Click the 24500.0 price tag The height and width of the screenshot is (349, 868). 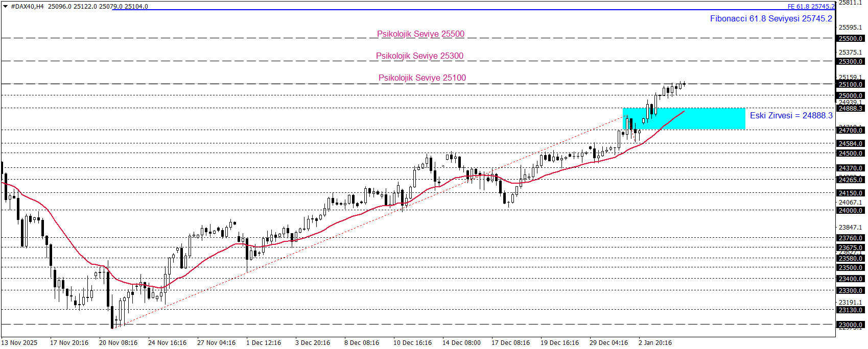[851, 153]
